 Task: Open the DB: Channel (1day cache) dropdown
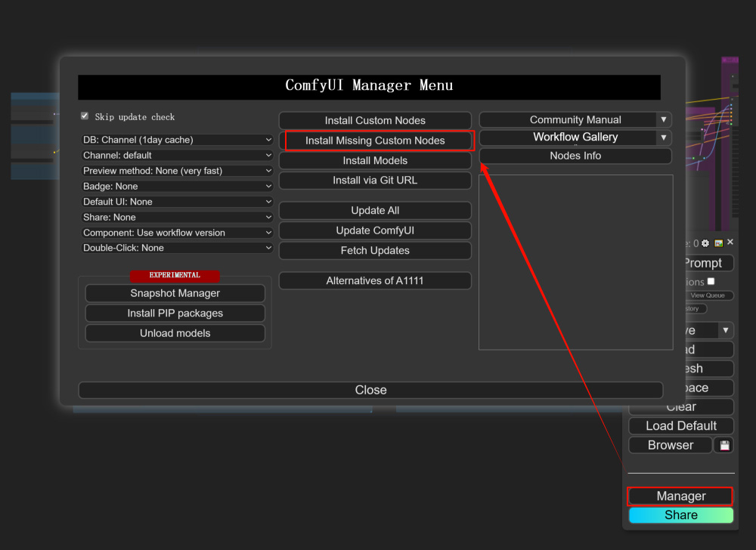coord(177,140)
